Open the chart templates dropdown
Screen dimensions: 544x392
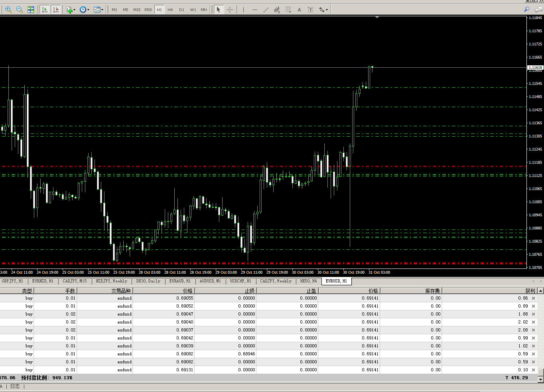[x=98, y=10]
